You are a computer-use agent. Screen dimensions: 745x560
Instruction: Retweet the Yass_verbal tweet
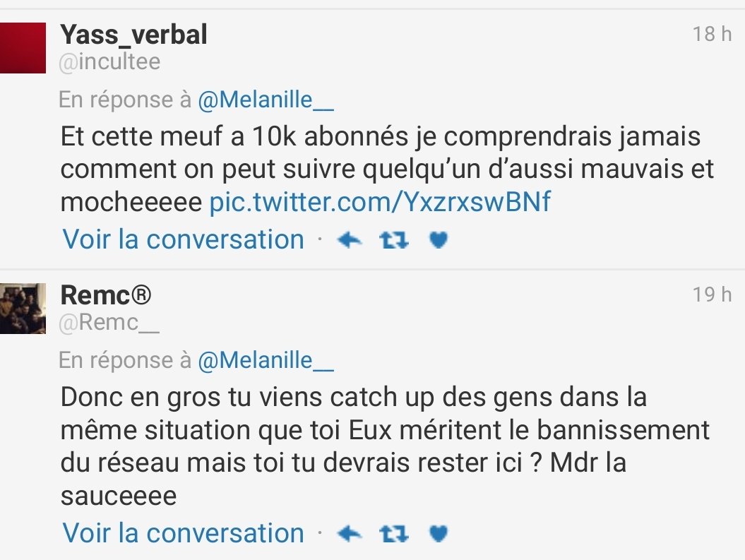(x=393, y=241)
